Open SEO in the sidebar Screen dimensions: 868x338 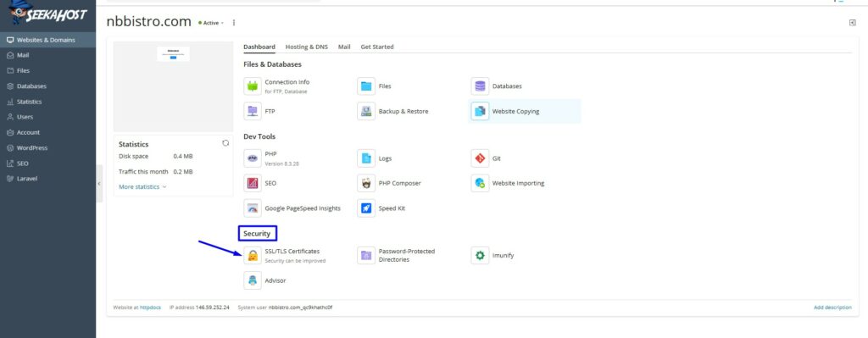(47, 163)
